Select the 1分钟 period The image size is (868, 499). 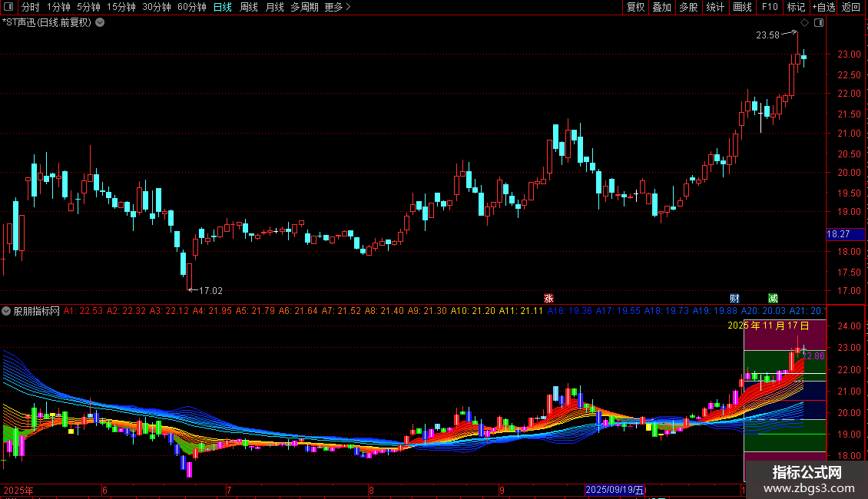[x=58, y=7]
